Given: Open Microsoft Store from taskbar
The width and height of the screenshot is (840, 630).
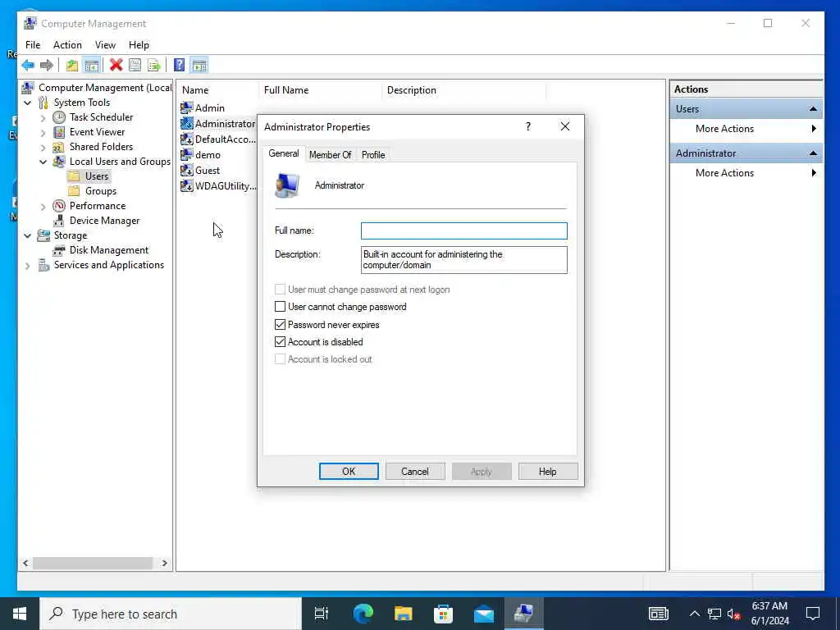Looking at the screenshot, I should click(443, 614).
